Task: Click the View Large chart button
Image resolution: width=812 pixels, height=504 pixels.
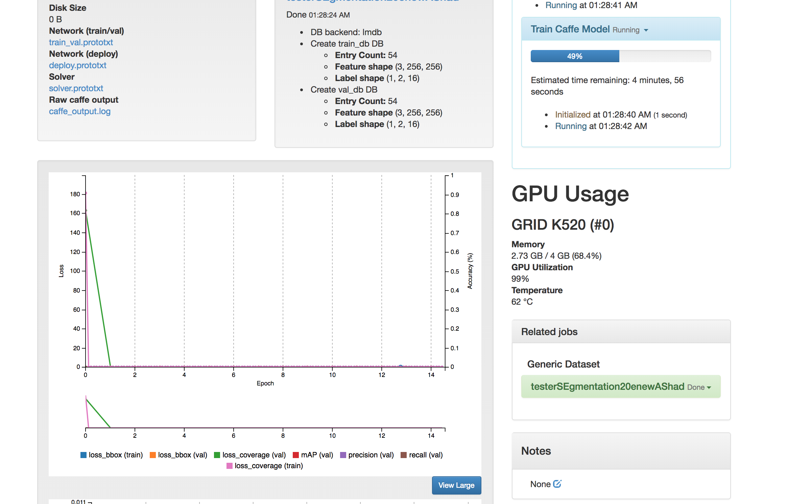Action: pos(456,485)
